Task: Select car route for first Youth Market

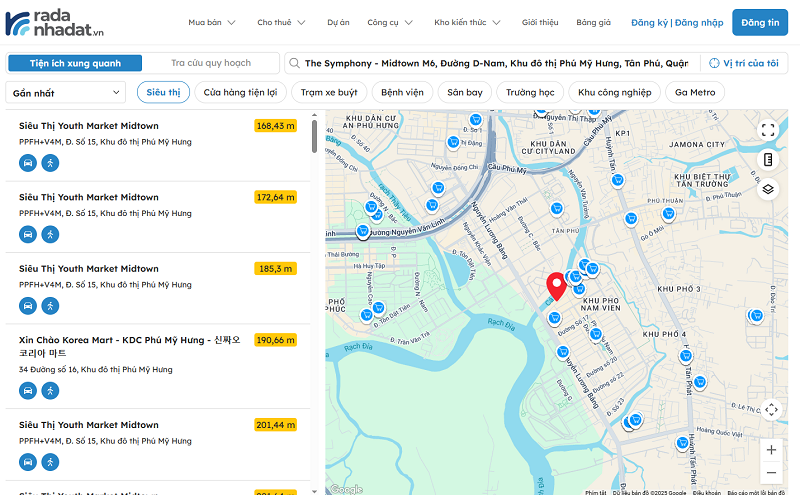Action: coord(28,163)
